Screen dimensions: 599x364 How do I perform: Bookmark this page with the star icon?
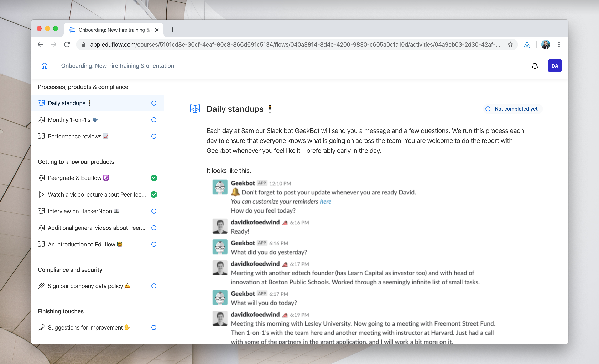pyautogui.click(x=510, y=44)
